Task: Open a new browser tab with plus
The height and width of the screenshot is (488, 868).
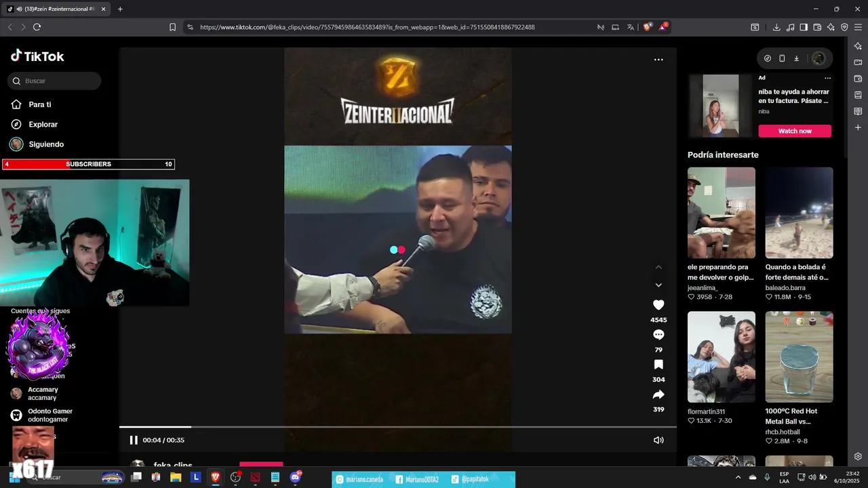Action: tap(120, 9)
